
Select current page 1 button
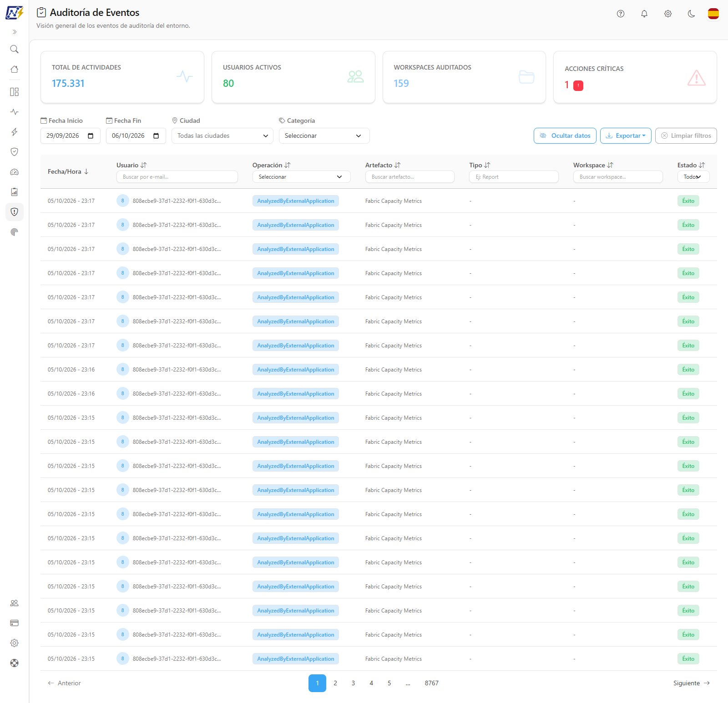click(317, 683)
